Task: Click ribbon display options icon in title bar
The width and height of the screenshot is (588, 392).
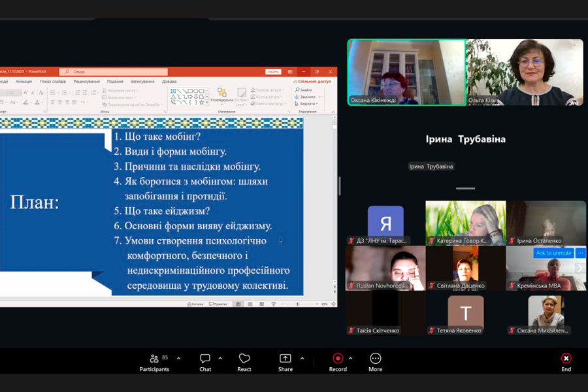Action: [290, 72]
